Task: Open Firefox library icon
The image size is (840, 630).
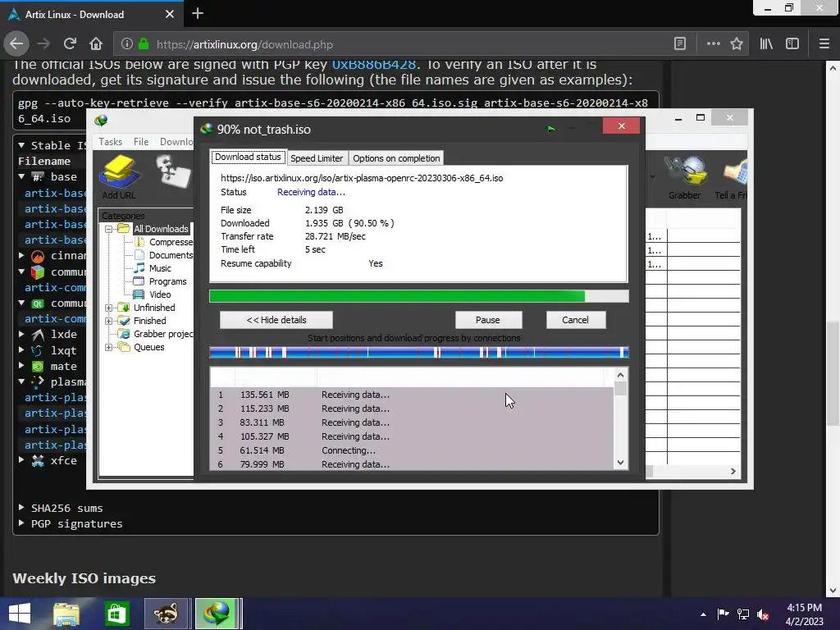Action: [x=766, y=44]
